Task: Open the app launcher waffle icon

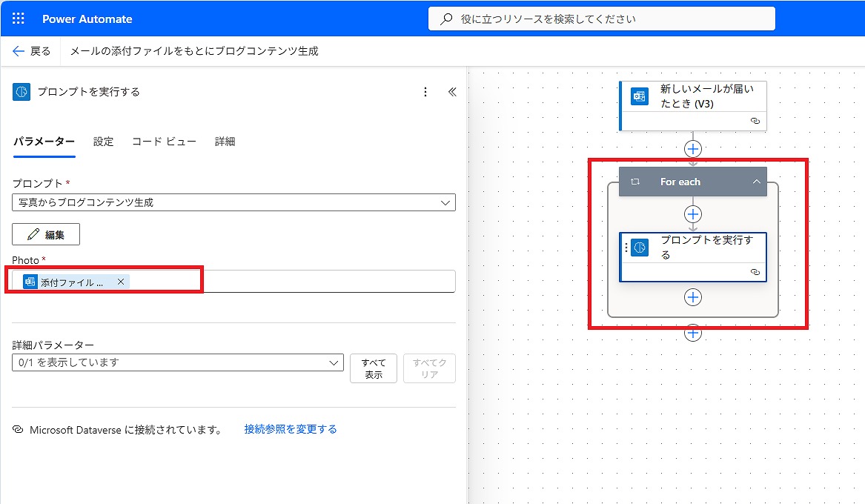Action: 19,19
